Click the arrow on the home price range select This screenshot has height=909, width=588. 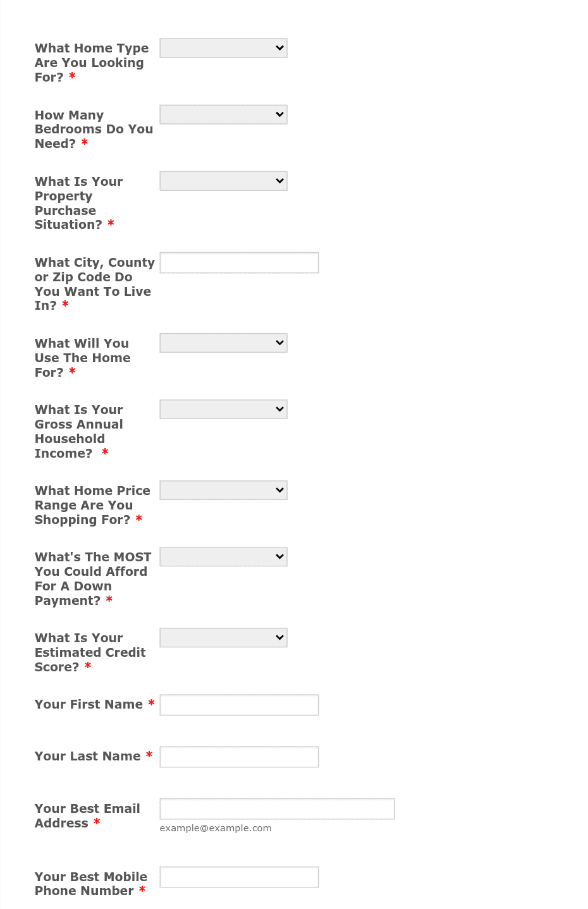tap(279, 490)
